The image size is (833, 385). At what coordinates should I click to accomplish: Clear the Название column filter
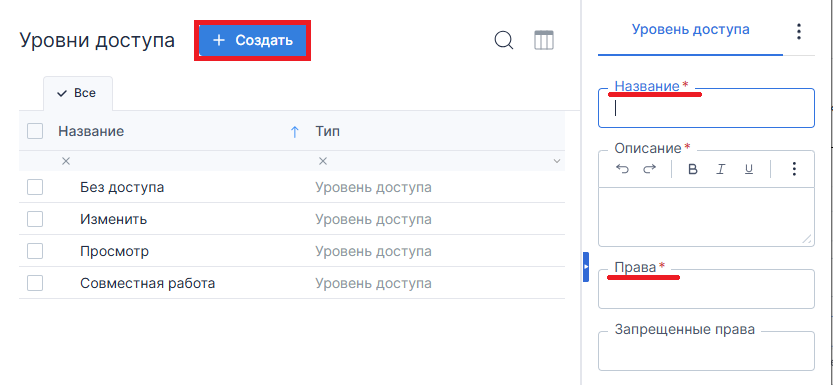[x=66, y=161]
